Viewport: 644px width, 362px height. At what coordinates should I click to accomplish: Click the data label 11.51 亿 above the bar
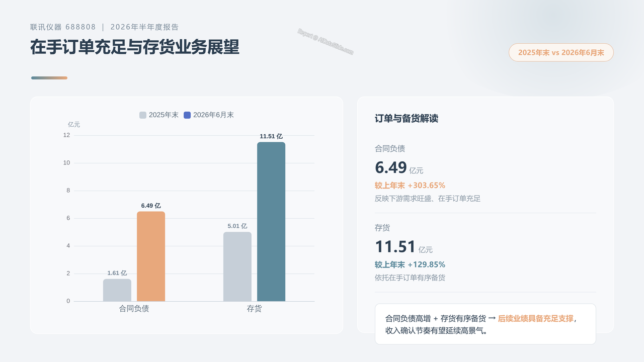tap(271, 136)
